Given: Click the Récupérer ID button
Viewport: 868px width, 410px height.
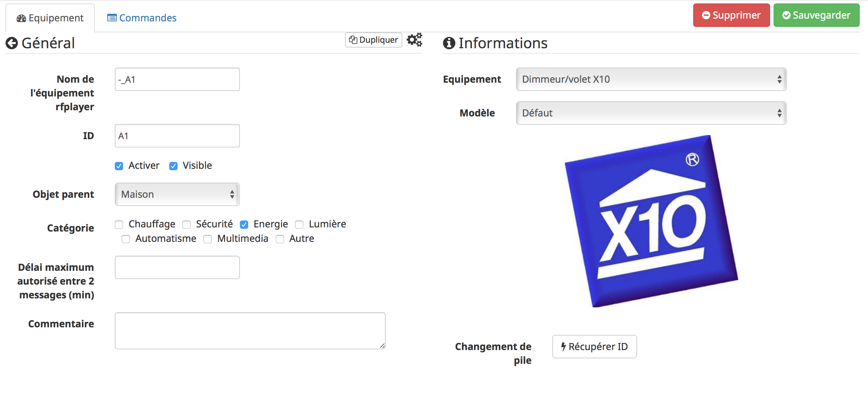Looking at the screenshot, I should (594, 347).
